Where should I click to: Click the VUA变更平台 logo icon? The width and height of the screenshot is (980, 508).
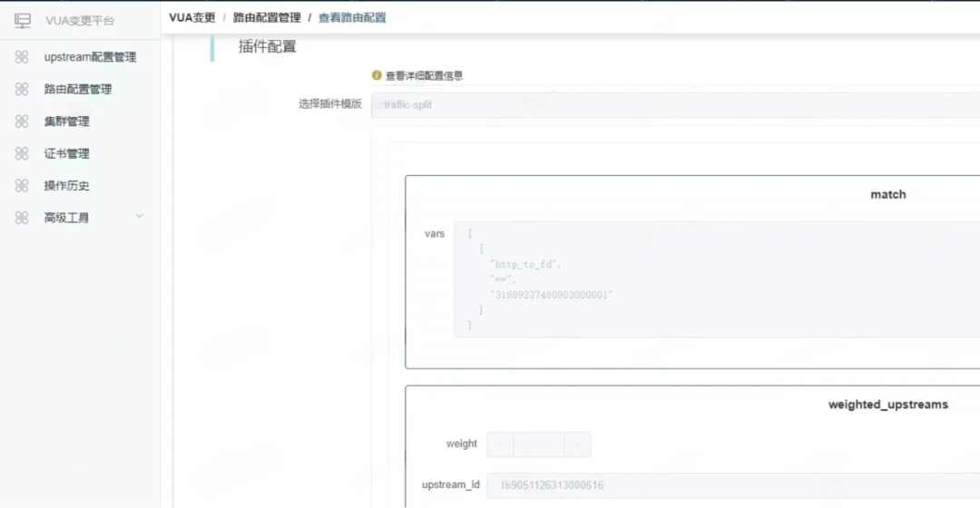pyautogui.click(x=23, y=21)
